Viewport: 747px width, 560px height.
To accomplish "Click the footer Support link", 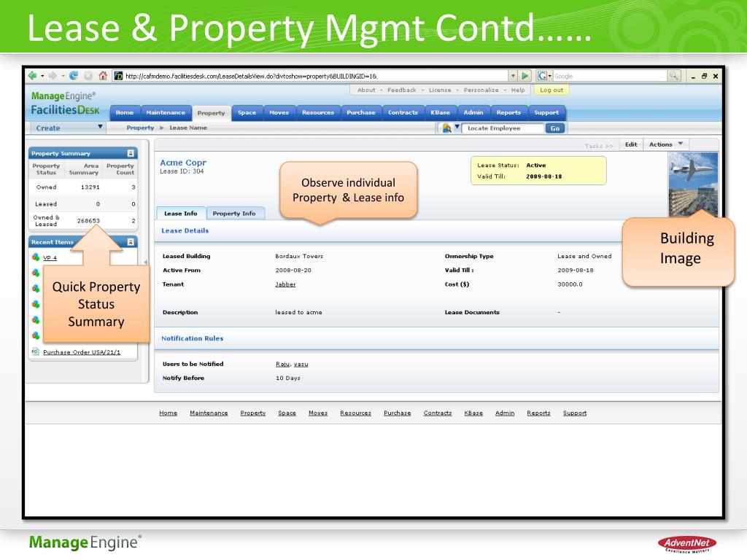I will [x=575, y=413].
